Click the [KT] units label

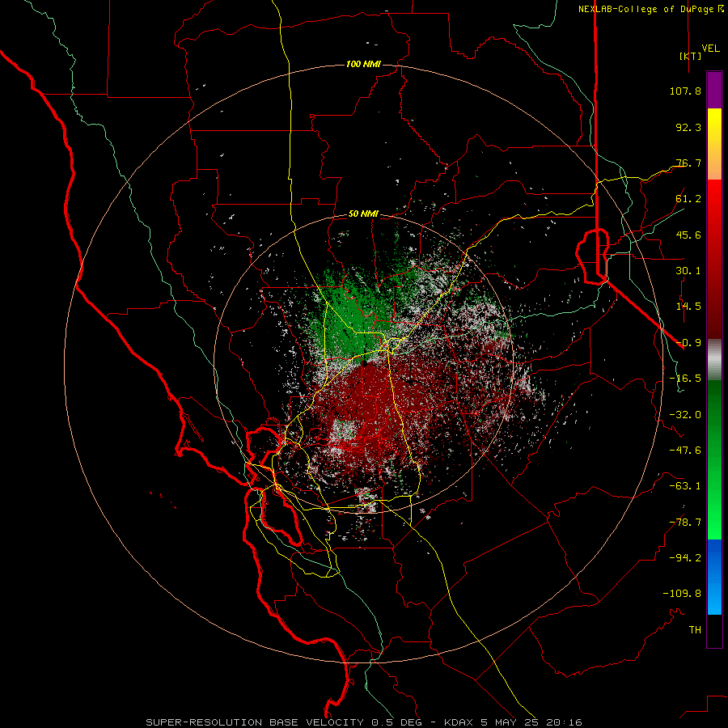pos(691,56)
